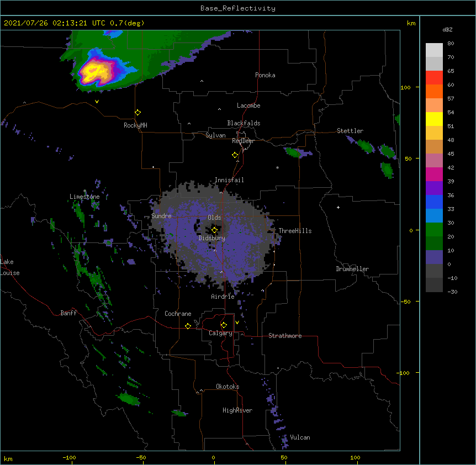
Task: Click the white asterisk marker above Limestone
Action: click(x=84, y=191)
